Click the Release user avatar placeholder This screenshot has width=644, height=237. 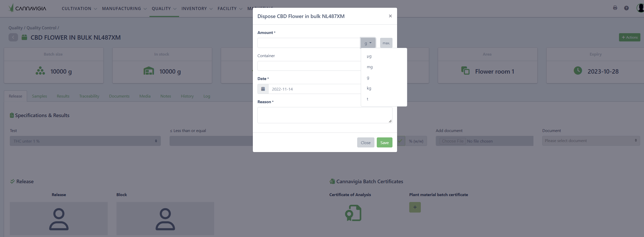click(x=59, y=219)
